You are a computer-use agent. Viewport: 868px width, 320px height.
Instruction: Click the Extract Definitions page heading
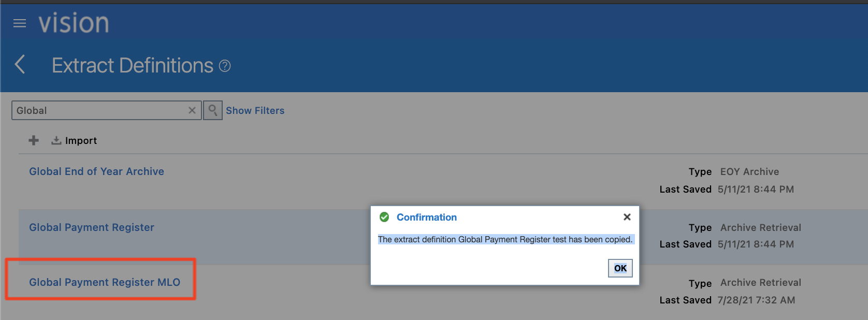133,66
